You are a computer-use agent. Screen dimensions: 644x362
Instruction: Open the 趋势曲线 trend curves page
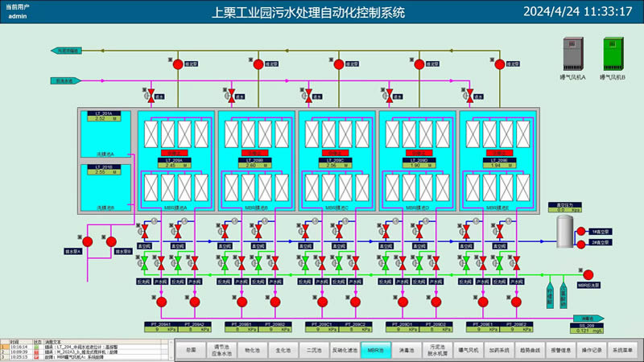coord(530,351)
